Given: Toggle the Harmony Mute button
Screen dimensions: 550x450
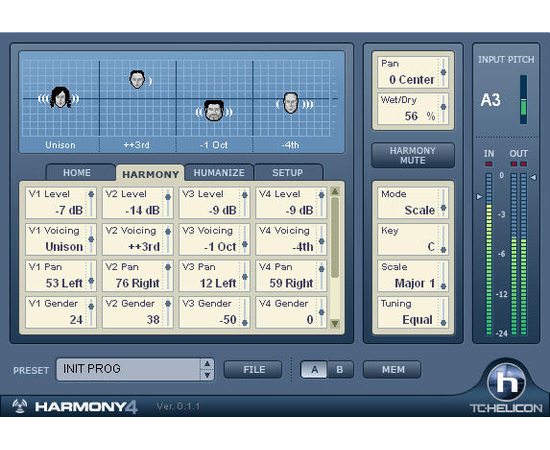Looking at the screenshot, I should (x=413, y=155).
